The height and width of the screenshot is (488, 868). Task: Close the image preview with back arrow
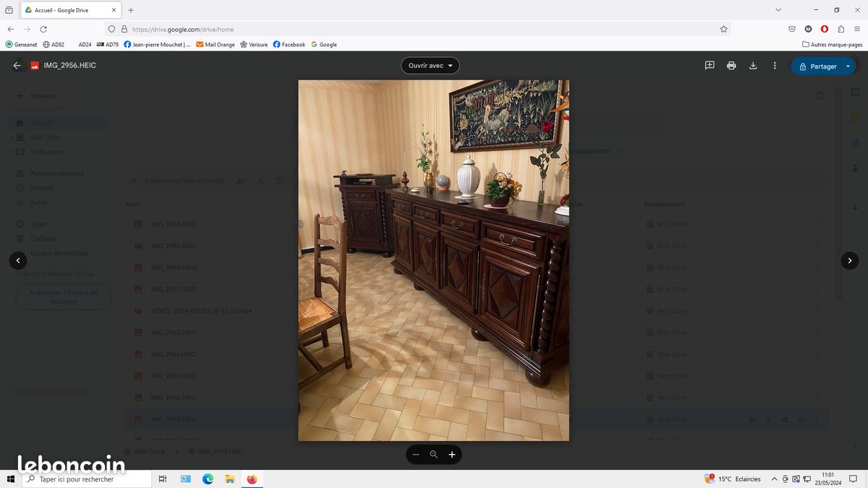pos(17,65)
